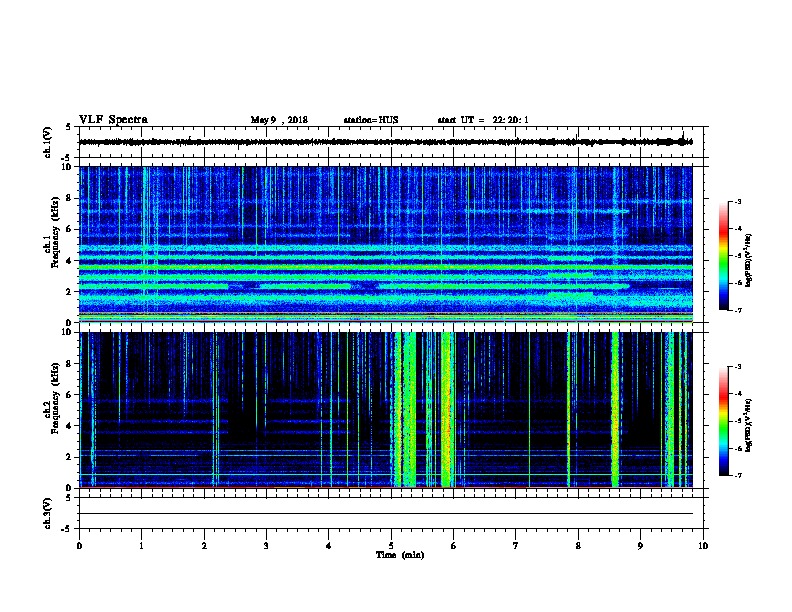Click the "8" kHz tick on ch.1 frequency axis
This screenshot has height=612, width=792.
click(70, 198)
